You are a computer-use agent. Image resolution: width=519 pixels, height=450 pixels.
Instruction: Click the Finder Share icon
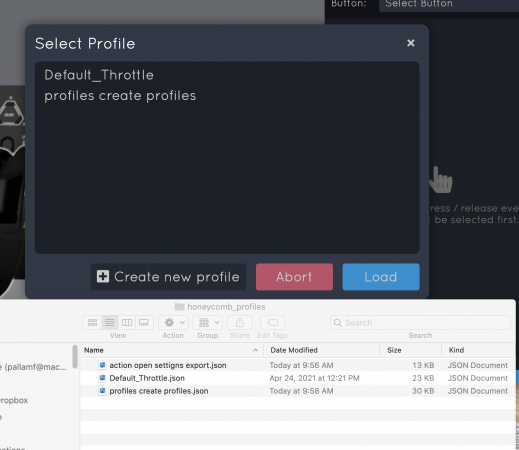pos(240,322)
